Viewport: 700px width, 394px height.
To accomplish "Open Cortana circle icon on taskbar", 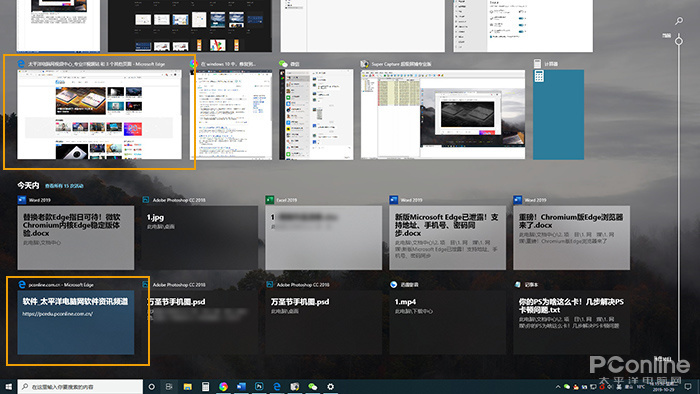I will tap(152, 387).
